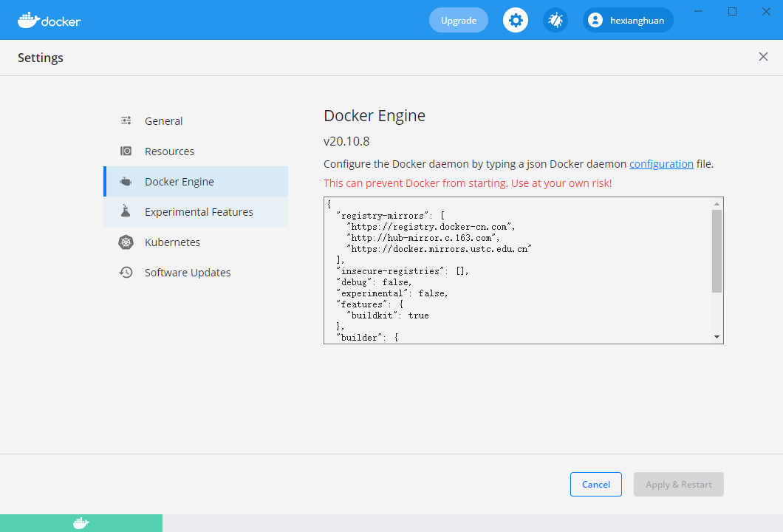Click the General sliders icon

pyautogui.click(x=126, y=120)
